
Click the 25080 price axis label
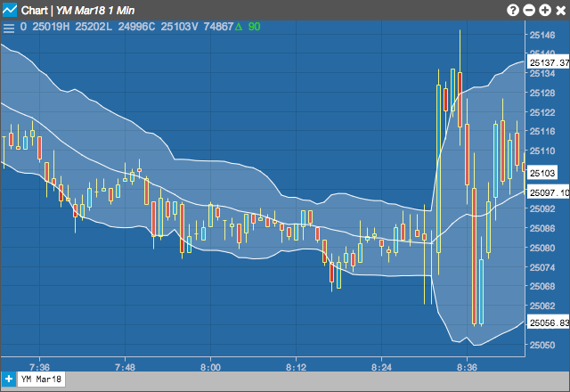point(542,248)
